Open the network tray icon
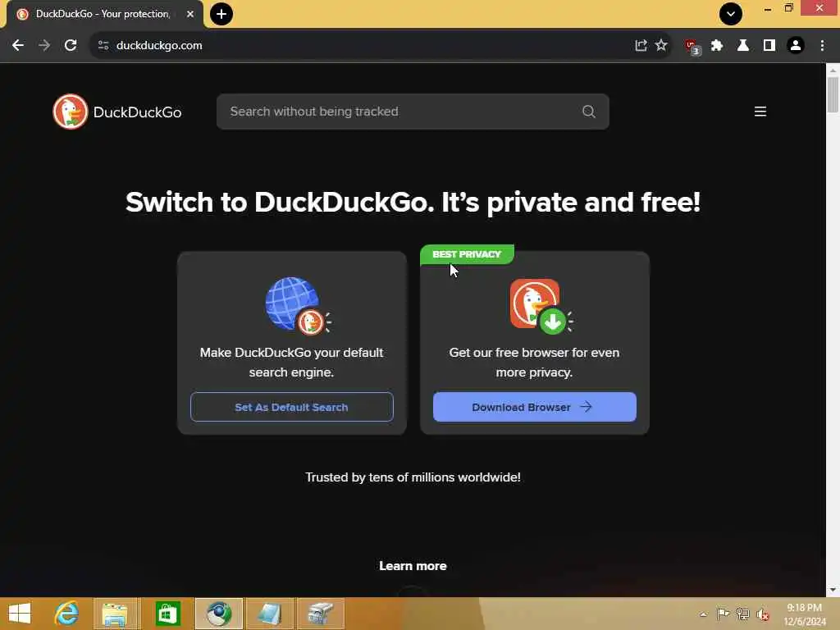The image size is (840, 630). tap(742, 614)
